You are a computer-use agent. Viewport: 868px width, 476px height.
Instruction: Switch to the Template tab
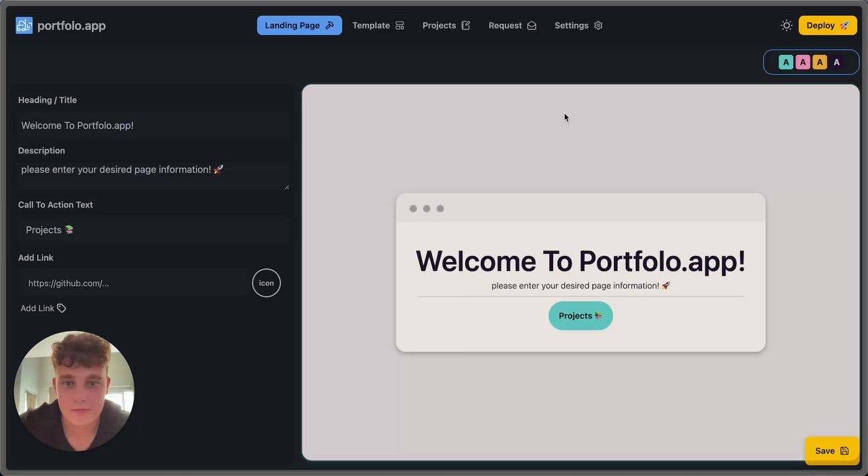[378, 25]
